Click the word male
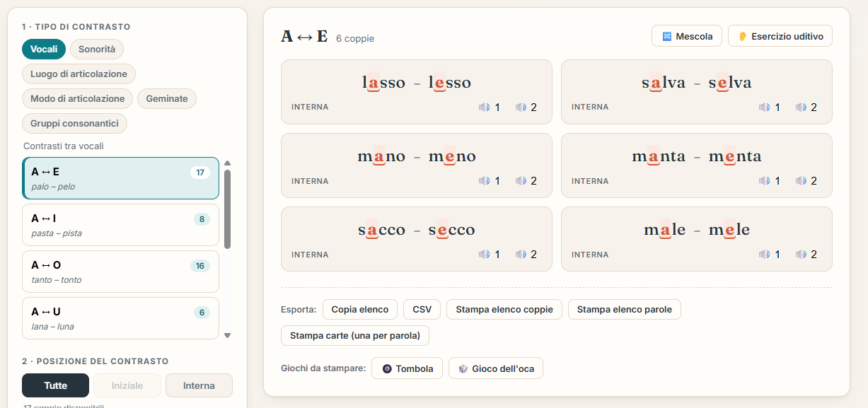868x408 pixels. [664, 230]
